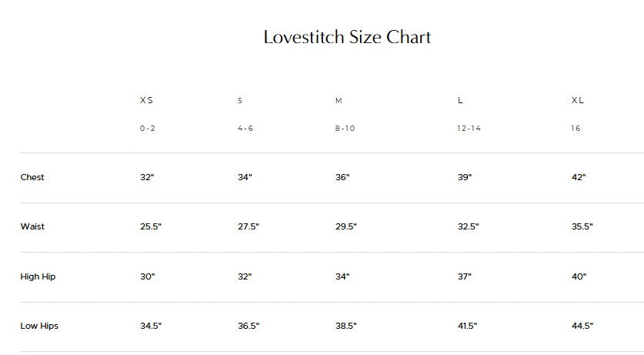The image size is (644, 355).
Task: Click the 32" chest value for XS
Action: click(147, 177)
